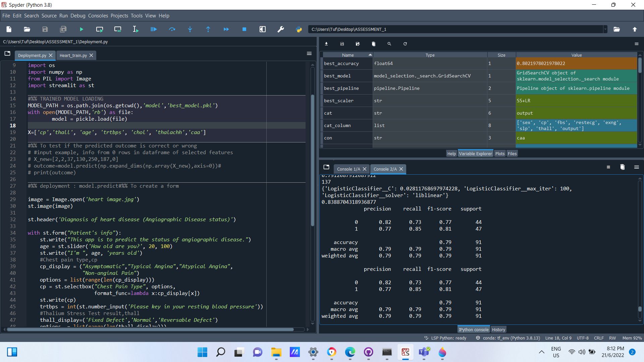Open Spyder preferences with the wrench icon
Image resolution: width=644 pixels, height=362 pixels.
(x=280, y=29)
